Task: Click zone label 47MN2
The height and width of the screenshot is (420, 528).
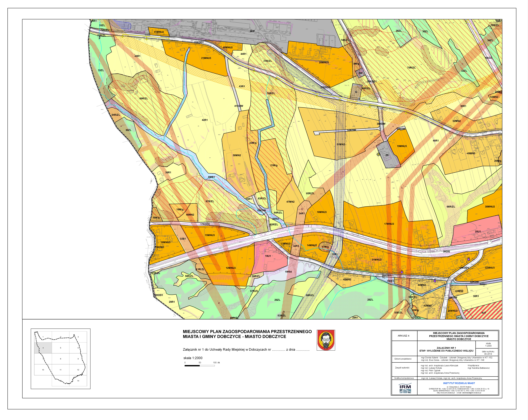Action: point(290,202)
